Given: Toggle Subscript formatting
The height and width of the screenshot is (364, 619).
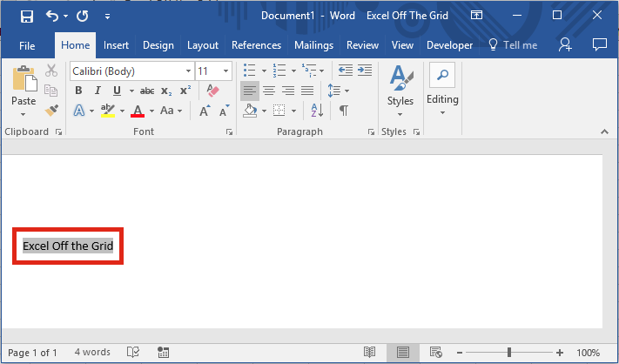Looking at the screenshot, I should tap(166, 91).
